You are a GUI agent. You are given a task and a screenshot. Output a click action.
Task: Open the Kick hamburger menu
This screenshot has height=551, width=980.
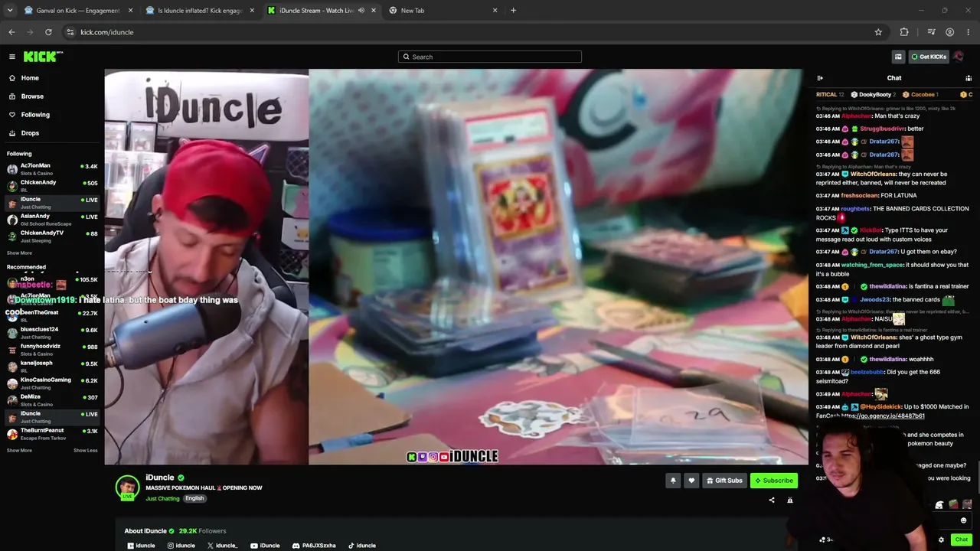12,57
